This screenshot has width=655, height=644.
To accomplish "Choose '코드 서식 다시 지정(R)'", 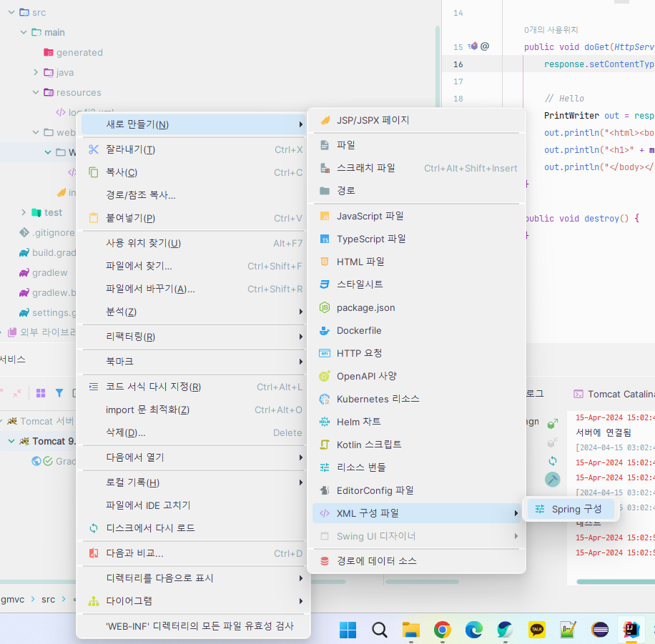I will click(x=193, y=387).
